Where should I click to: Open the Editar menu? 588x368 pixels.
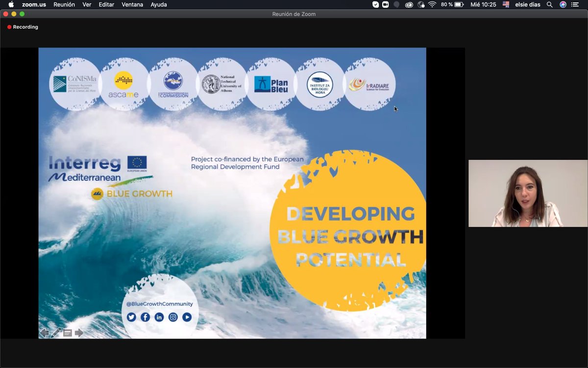pos(106,4)
